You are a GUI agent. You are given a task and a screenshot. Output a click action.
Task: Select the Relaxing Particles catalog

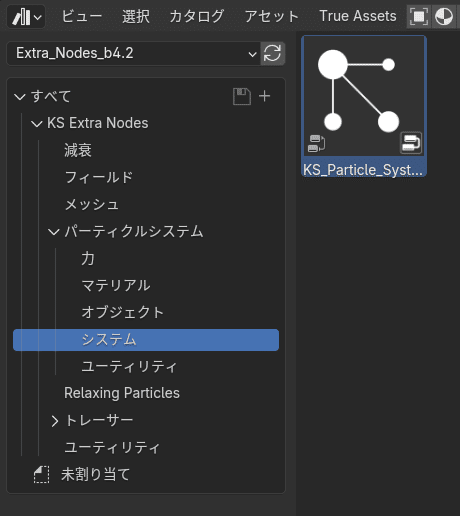[122, 393]
